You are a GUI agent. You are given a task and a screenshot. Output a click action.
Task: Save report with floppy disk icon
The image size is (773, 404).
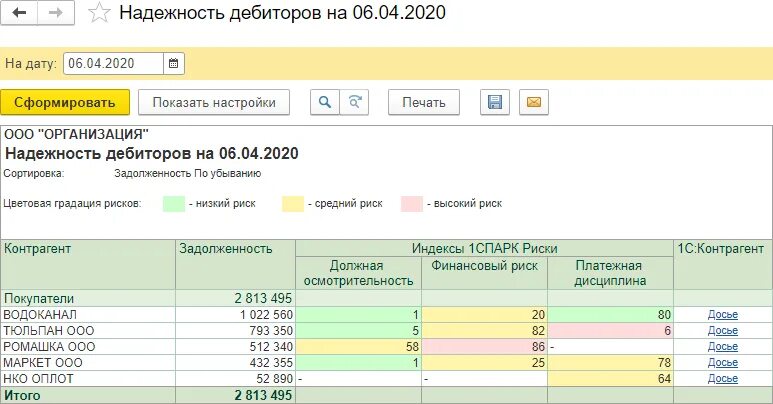[x=494, y=102]
